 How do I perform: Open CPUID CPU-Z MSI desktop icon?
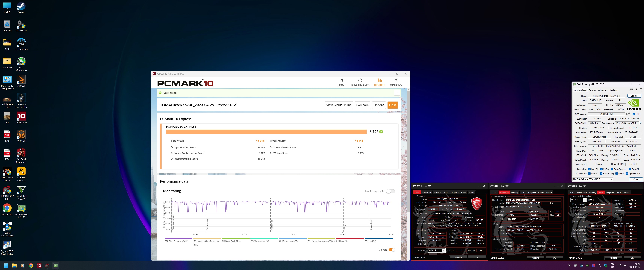[x=7, y=193]
